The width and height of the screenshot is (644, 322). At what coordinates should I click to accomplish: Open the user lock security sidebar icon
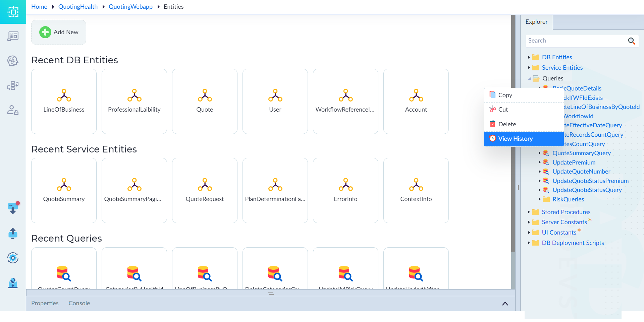pyautogui.click(x=13, y=110)
